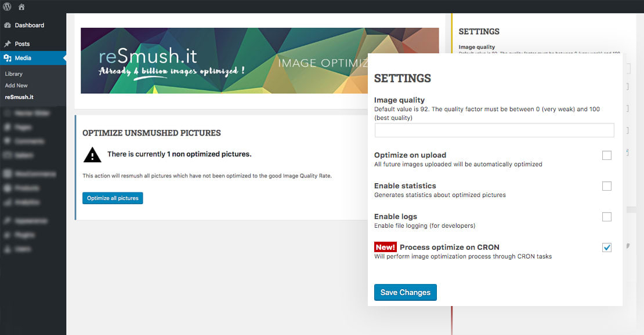This screenshot has height=335, width=644.
Task: Click OPTIMIZE UNSMUSHED PICTURES heading
Action: click(x=151, y=133)
